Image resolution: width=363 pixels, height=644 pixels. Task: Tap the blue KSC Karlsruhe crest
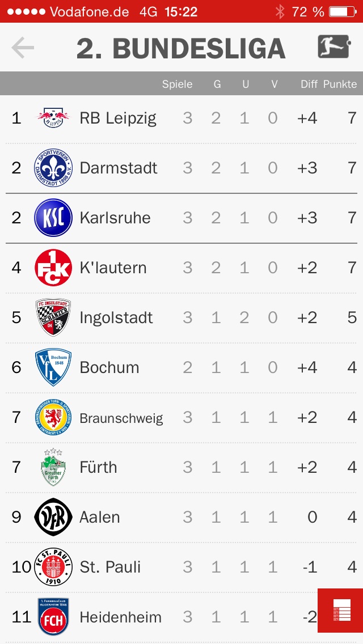(x=53, y=218)
